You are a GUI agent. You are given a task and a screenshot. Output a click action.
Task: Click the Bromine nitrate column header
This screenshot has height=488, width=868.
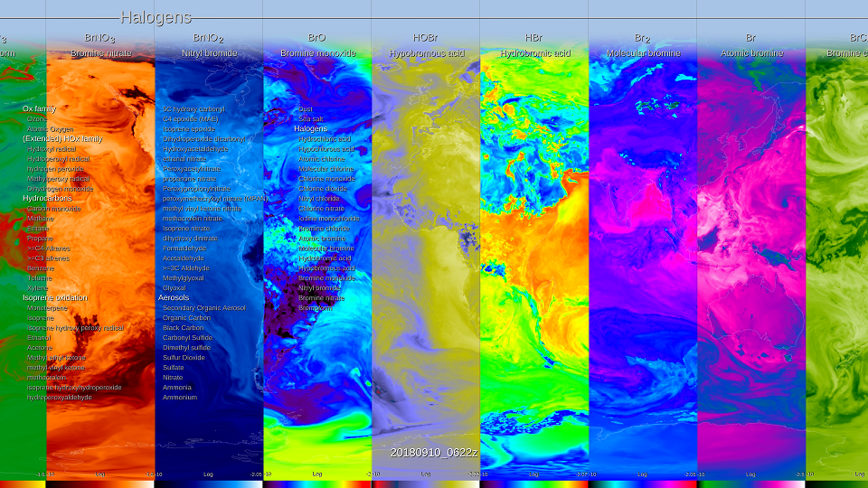[x=100, y=53]
